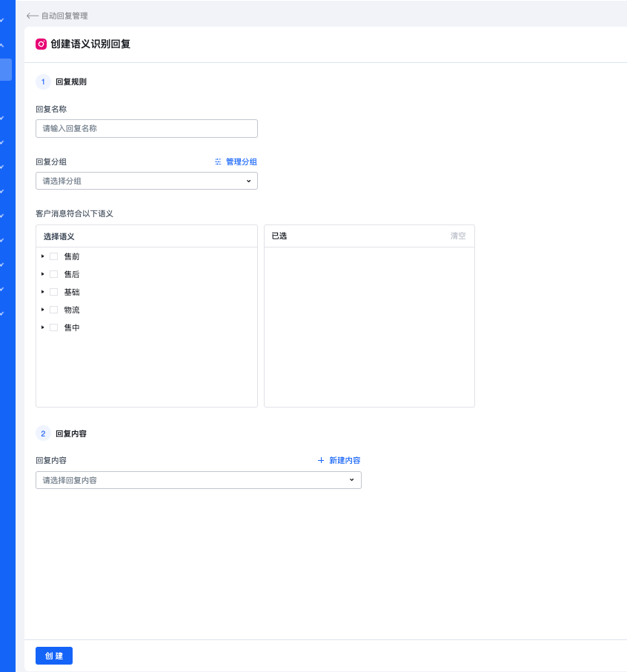This screenshot has width=627, height=672.
Task: Expand the 售前 tree node arrow
Action: click(x=42, y=256)
